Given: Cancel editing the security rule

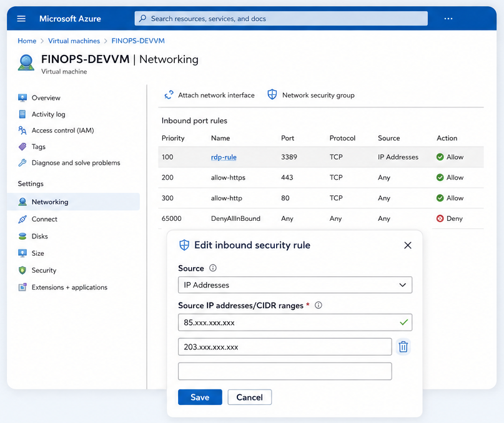Looking at the screenshot, I should coord(250,397).
